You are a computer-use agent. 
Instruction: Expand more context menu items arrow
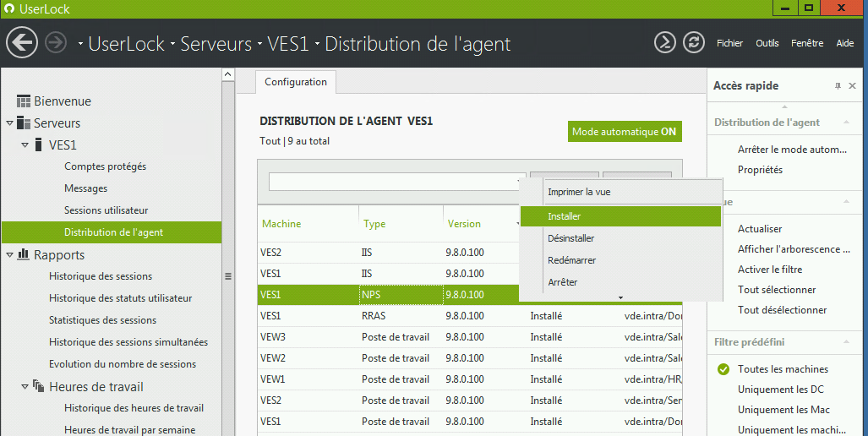click(620, 297)
